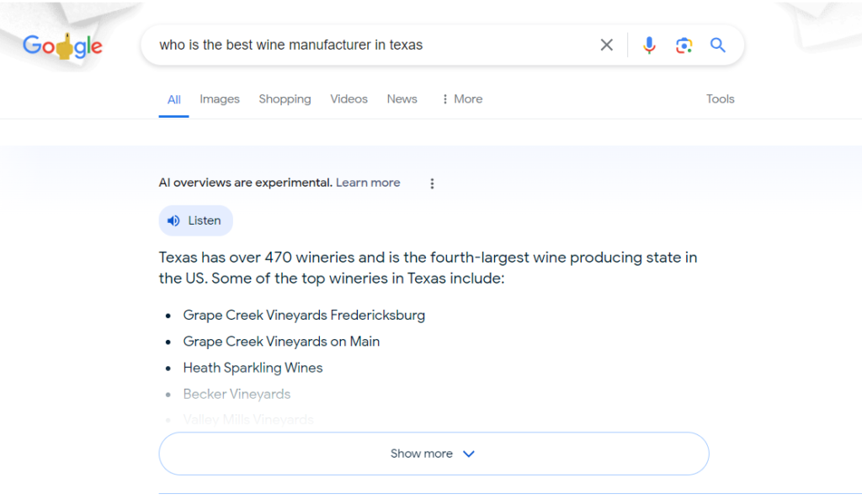Start voice search with microphone icon

point(649,45)
